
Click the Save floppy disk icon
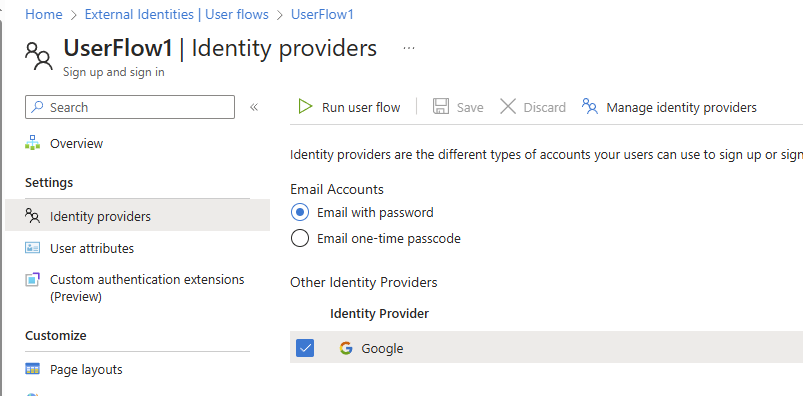tap(440, 107)
